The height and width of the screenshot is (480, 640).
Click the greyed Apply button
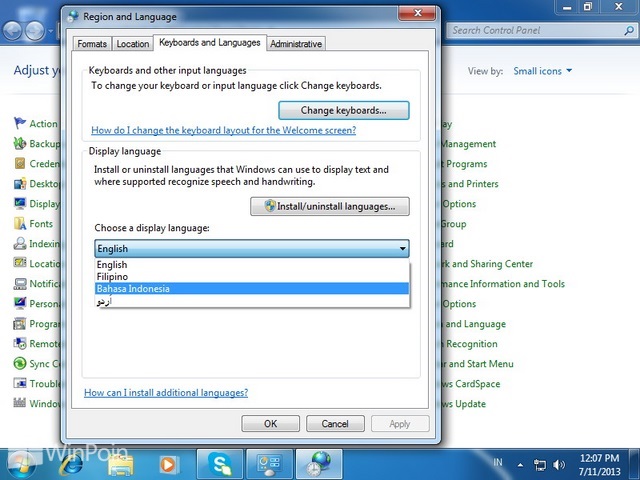pyautogui.click(x=400, y=424)
